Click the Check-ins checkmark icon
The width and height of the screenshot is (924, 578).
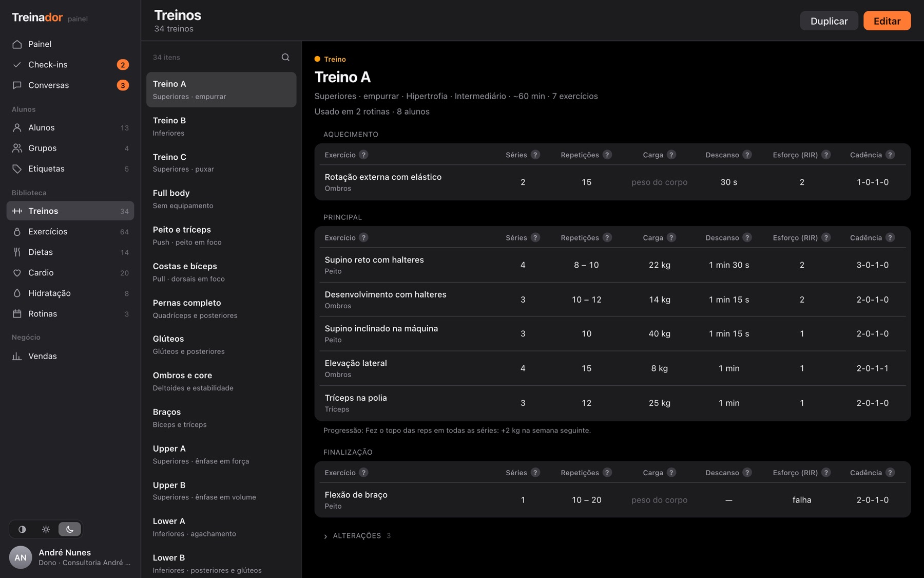pos(17,65)
